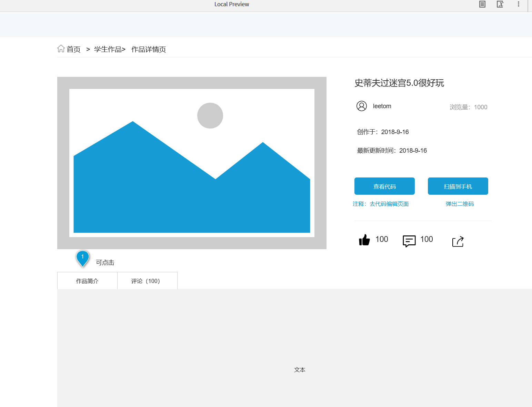Click the thumbs-up like icon
Image resolution: width=532 pixels, height=407 pixels.
pos(364,240)
